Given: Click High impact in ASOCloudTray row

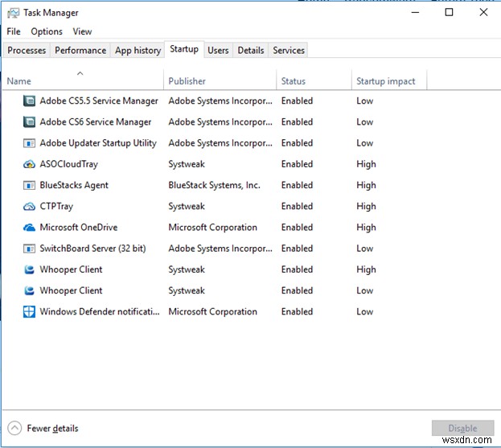Looking at the screenshot, I should [366, 164].
